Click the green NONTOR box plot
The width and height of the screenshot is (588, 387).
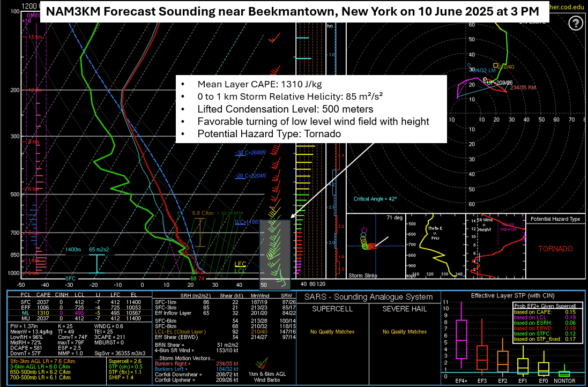[564, 373]
